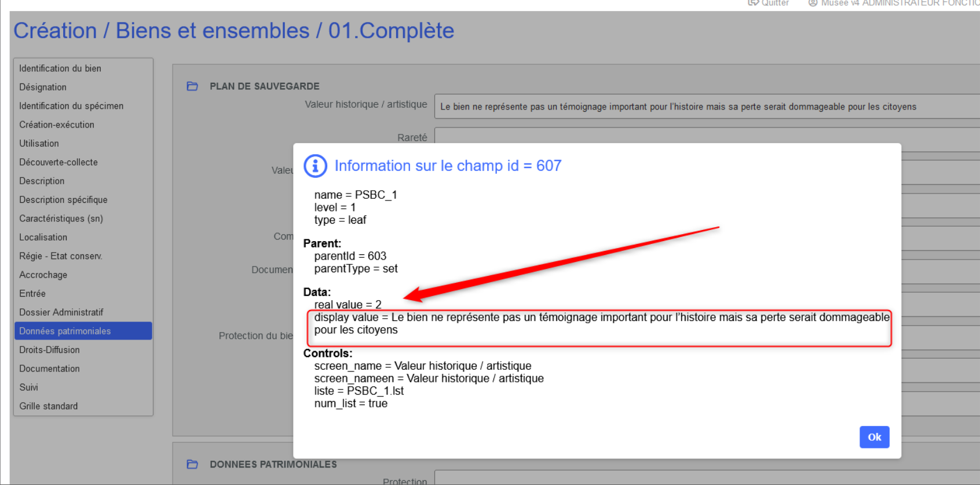The image size is (980, 485).
Task: Click the Quitter link
Action: point(775,3)
